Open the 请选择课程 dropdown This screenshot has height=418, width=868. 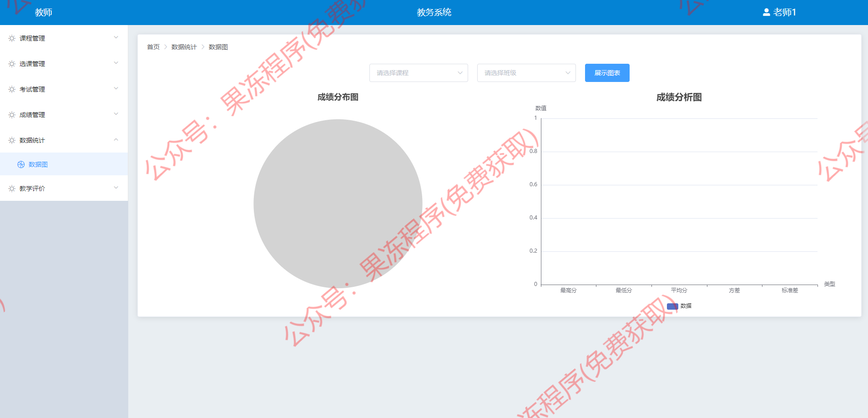[419, 73]
